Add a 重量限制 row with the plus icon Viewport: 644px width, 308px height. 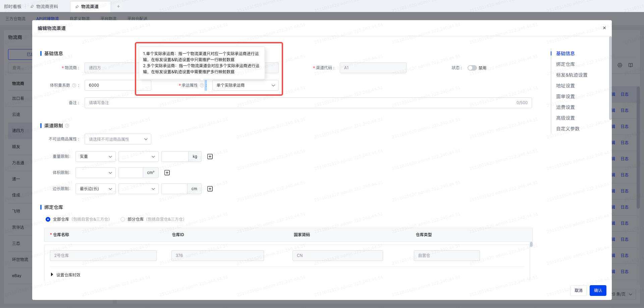(210, 157)
